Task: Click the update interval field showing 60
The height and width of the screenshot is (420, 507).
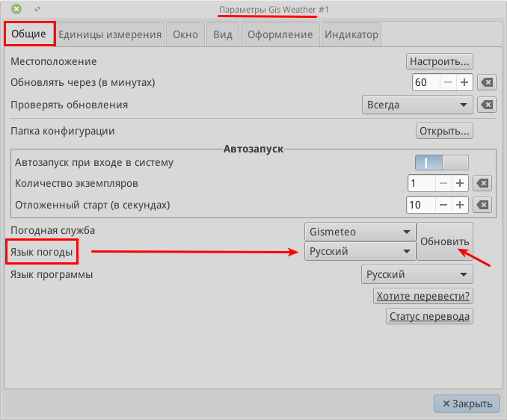Action: tap(425, 82)
